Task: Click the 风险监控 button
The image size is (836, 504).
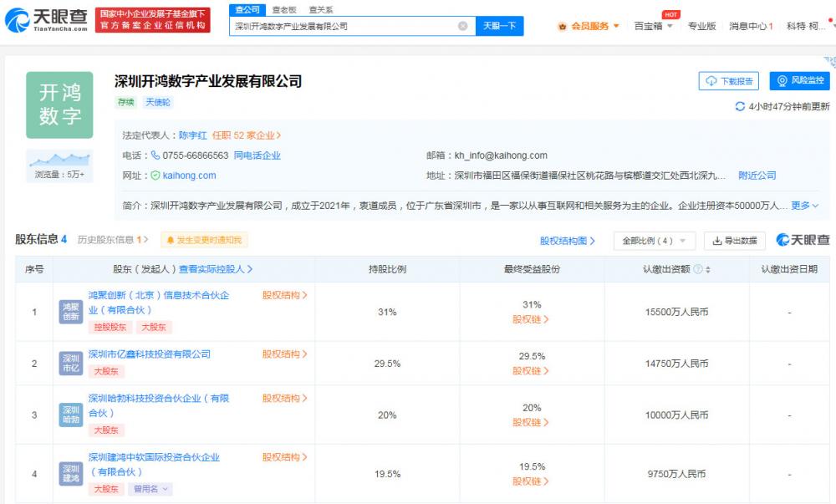Action: (x=799, y=80)
